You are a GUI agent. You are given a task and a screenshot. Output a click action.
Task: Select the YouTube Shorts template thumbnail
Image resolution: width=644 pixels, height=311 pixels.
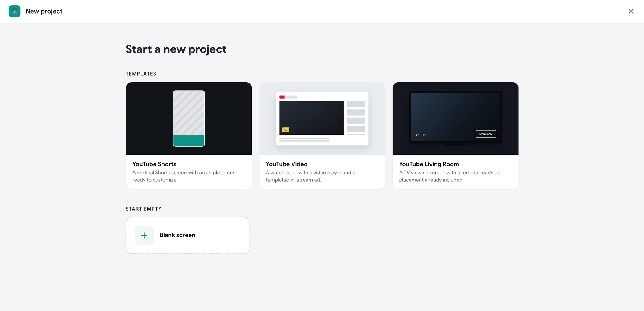[189, 118]
